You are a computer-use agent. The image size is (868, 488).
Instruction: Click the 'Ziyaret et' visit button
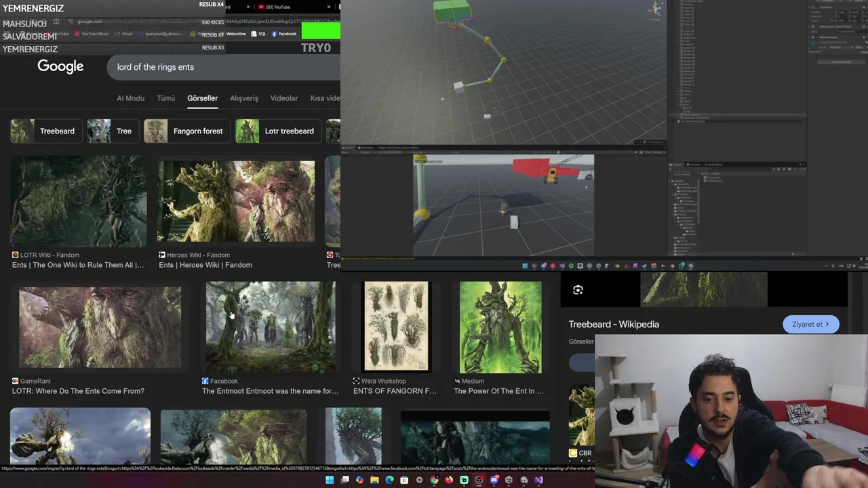[x=810, y=324]
